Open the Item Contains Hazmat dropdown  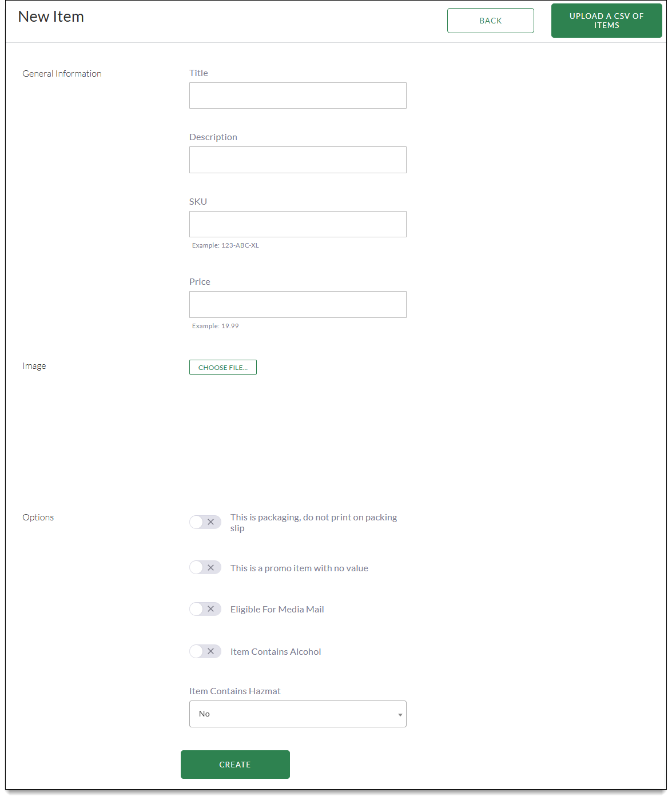click(x=297, y=714)
